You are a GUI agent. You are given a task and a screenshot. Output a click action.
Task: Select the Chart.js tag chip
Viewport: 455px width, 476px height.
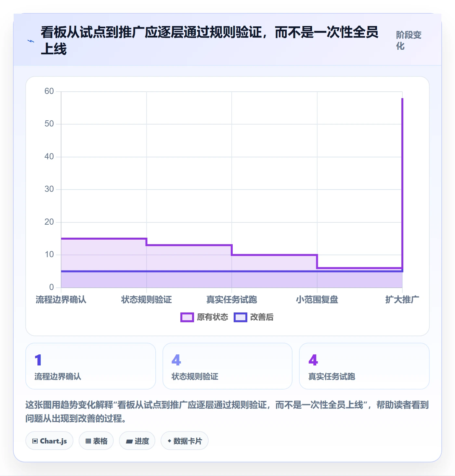(49, 441)
